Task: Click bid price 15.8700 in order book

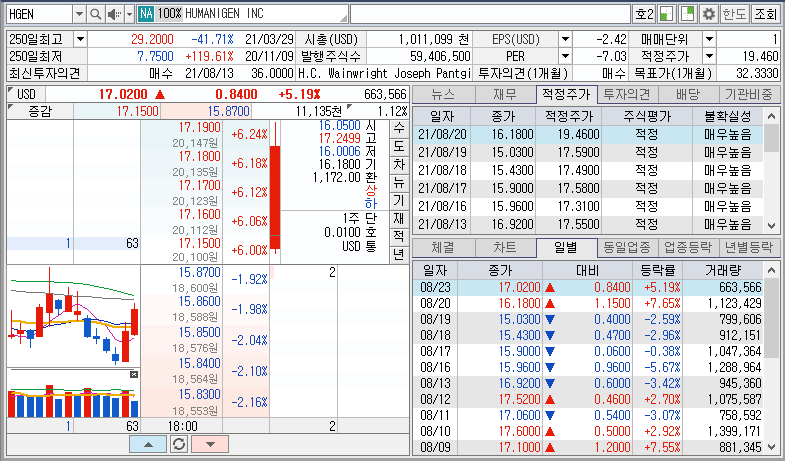Action: (x=200, y=273)
